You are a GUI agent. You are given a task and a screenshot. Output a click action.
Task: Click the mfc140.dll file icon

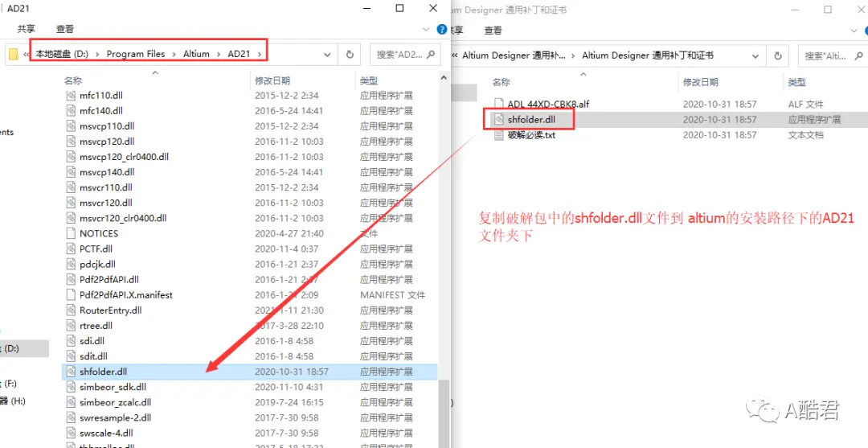click(70, 111)
